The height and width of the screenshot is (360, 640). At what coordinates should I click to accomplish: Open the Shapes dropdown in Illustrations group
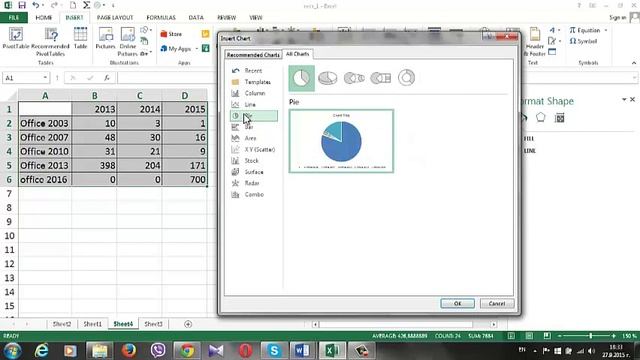pyautogui.click(x=146, y=30)
